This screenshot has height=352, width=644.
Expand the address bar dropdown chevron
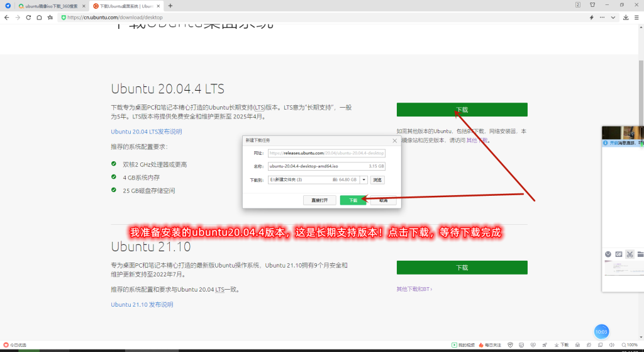pyautogui.click(x=614, y=18)
